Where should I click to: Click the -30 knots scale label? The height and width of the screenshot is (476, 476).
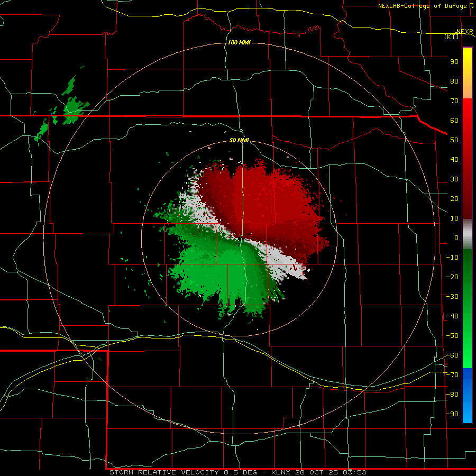click(452, 297)
